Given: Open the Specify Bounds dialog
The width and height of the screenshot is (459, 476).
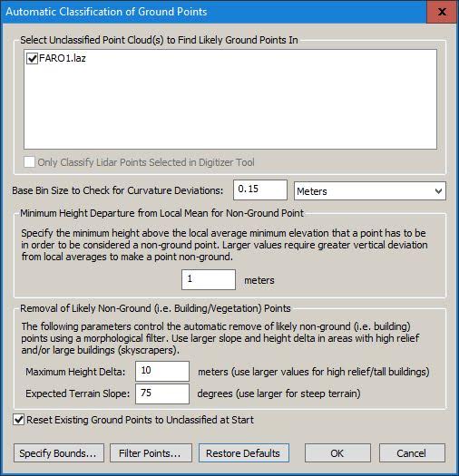Looking at the screenshot, I should click(59, 453).
